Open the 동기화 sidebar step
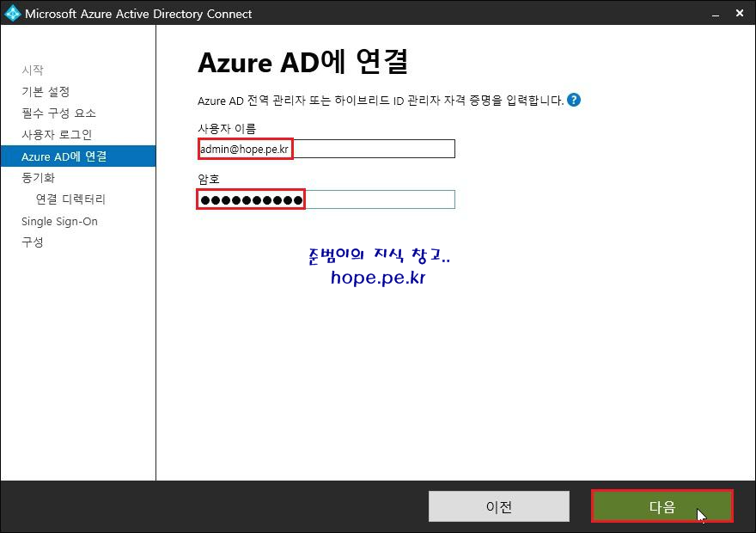Viewport: 756px width, 533px height. pyautogui.click(x=38, y=177)
